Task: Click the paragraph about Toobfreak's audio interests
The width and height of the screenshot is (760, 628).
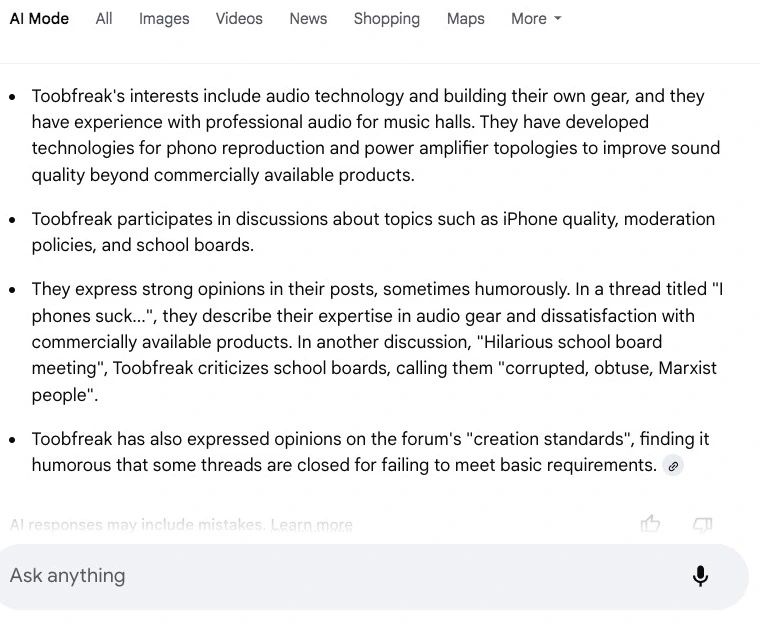Action: click(x=375, y=135)
